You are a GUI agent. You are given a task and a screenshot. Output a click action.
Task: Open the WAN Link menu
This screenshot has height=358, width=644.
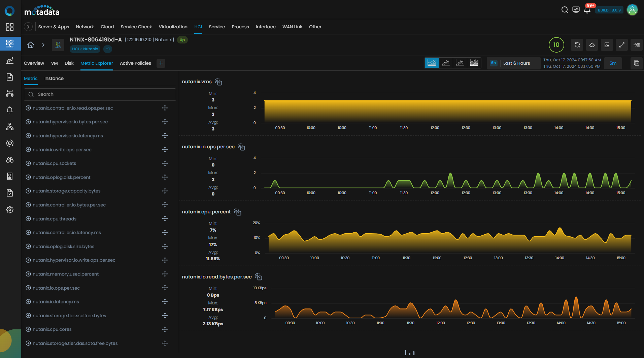tap(292, 27)
